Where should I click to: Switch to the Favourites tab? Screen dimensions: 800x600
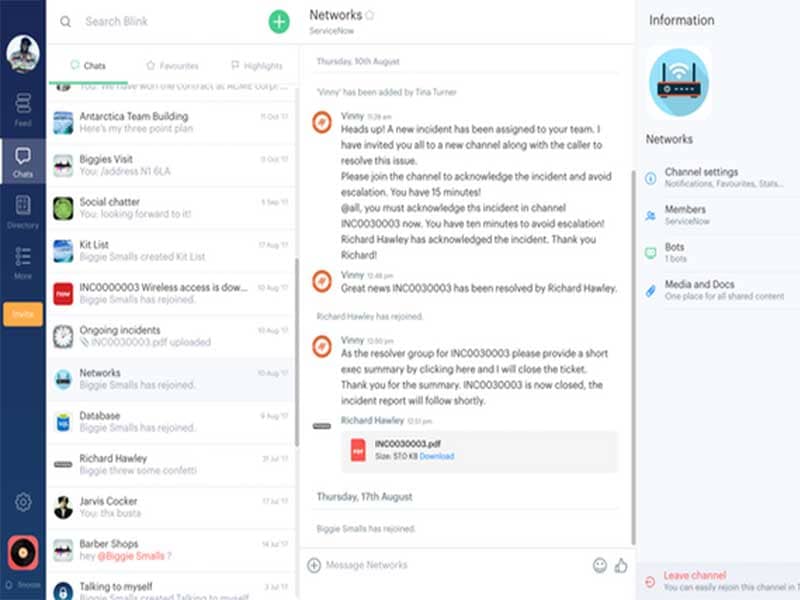172,65
